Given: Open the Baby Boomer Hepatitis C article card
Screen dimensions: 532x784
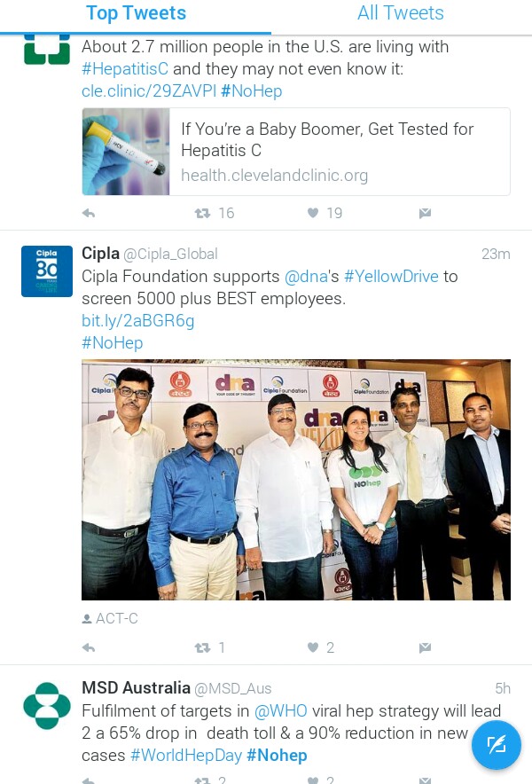Looking at the screenshot, I should 296,152.
